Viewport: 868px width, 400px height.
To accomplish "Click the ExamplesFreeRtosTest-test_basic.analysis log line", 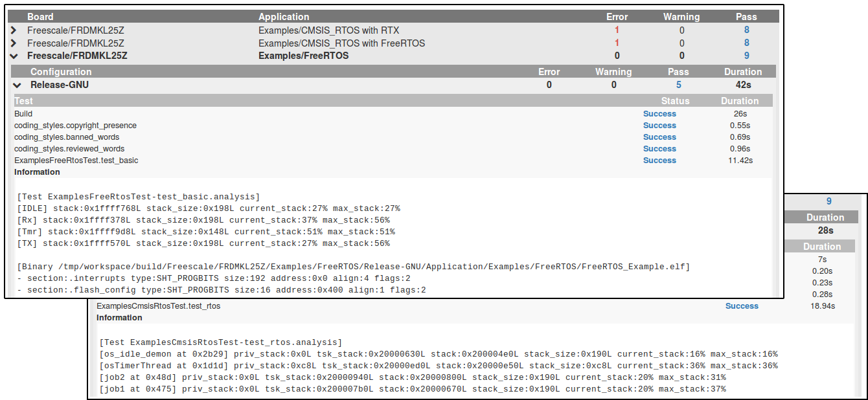I will [x=139, y=197].
